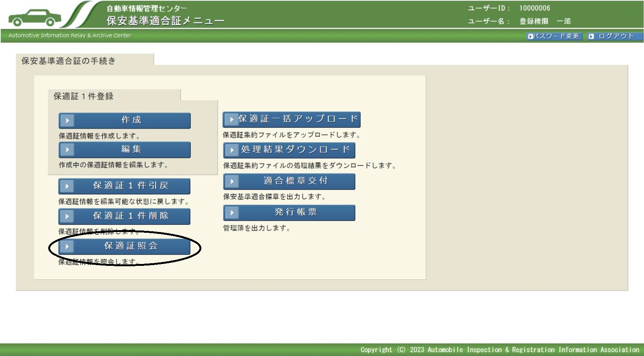Click the arrow icon on 保適証1件引戻

click(67, 186)
